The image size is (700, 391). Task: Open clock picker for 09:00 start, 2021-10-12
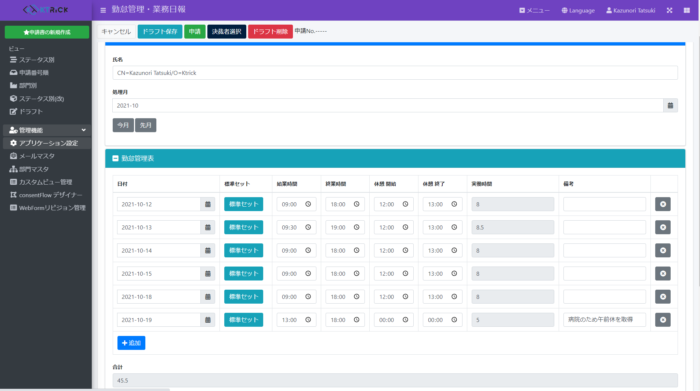[308, 204]
